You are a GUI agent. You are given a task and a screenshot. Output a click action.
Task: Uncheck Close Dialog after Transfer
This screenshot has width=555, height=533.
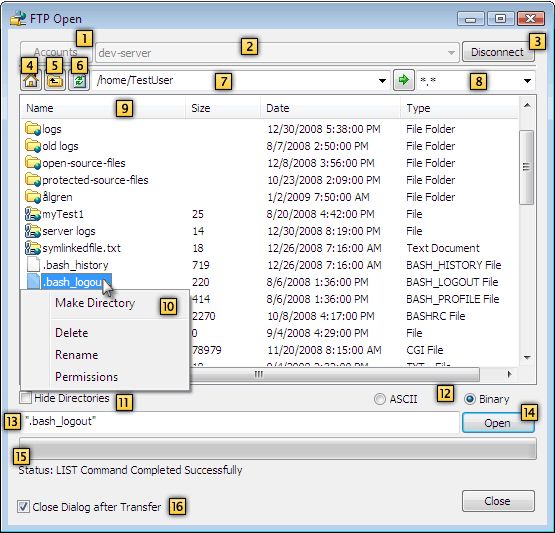tap(23, 507)
